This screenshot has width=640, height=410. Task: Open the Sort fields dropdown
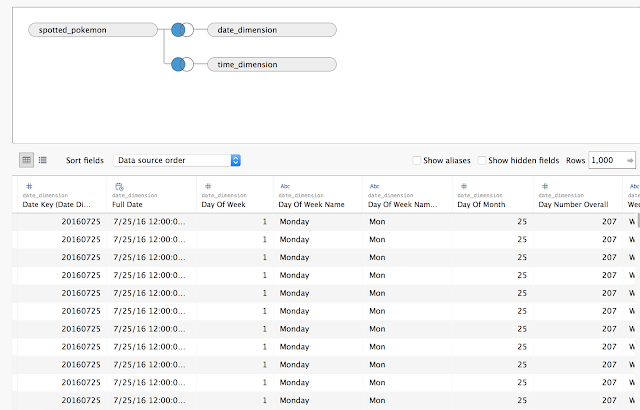point(177,160)
